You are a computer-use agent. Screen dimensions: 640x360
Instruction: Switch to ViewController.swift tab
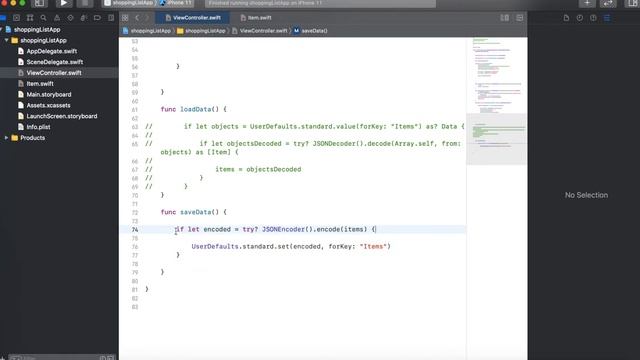pos(192,18)
